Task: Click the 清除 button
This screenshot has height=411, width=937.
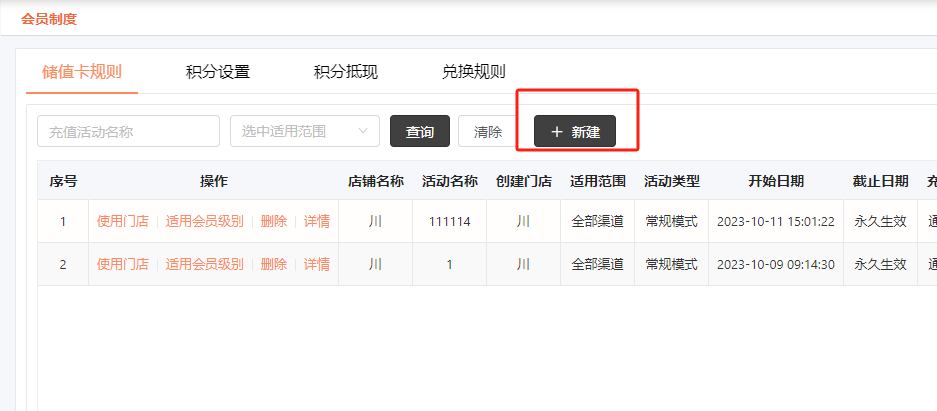Action: (x=488, y=131)
